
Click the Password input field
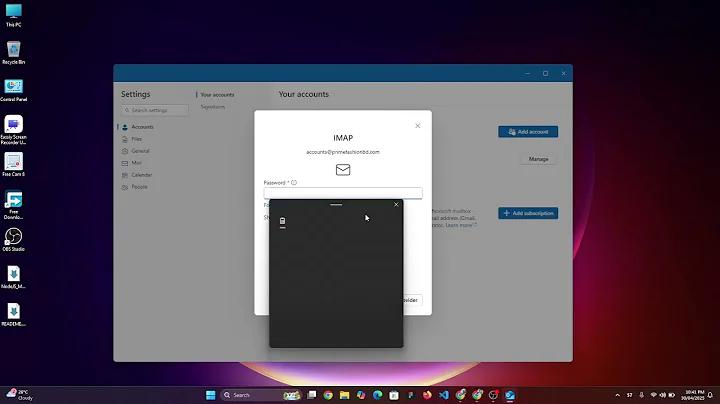[x=343, y=193]
